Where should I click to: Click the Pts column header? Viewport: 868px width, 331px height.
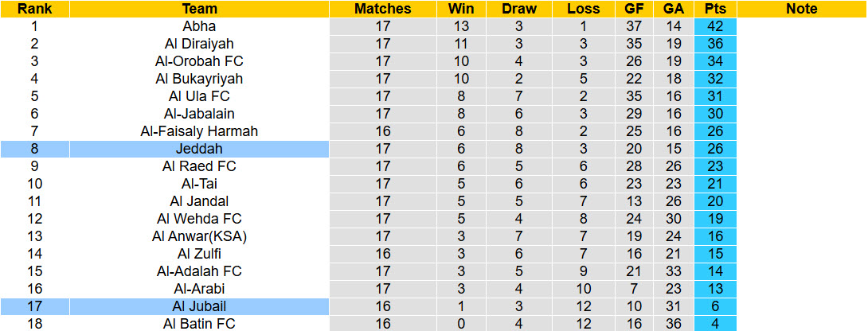714,9
